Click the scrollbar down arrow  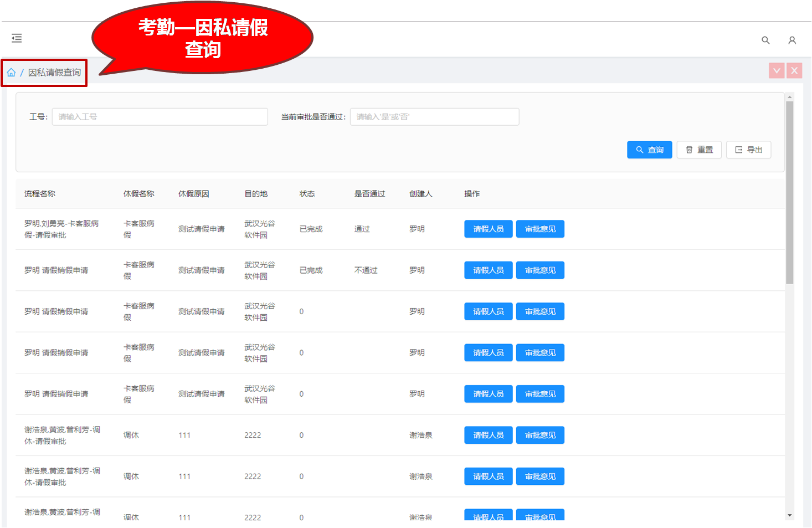click(789, 515)
